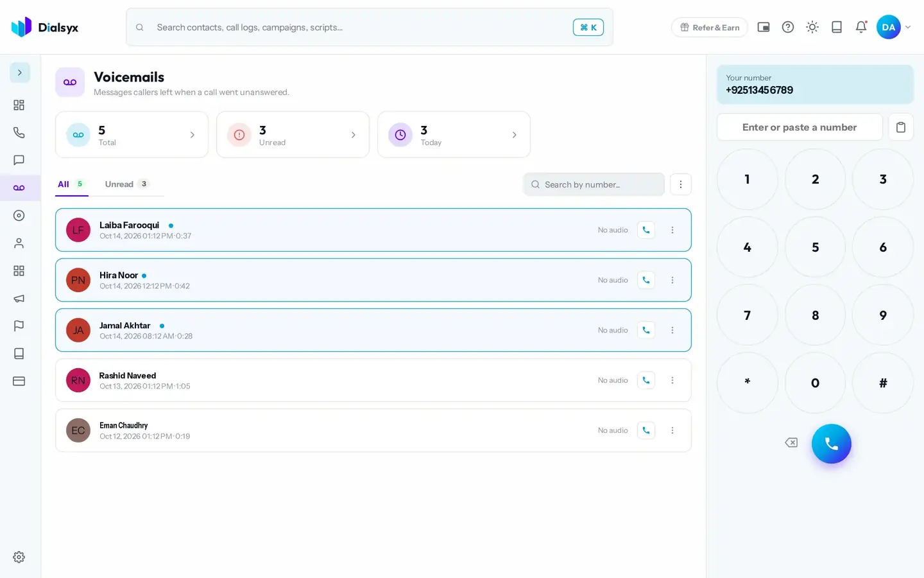This screenshot has height=578, width=924.
Task: Dial digit 5 on keypad
Action: [x=815, y=247]
